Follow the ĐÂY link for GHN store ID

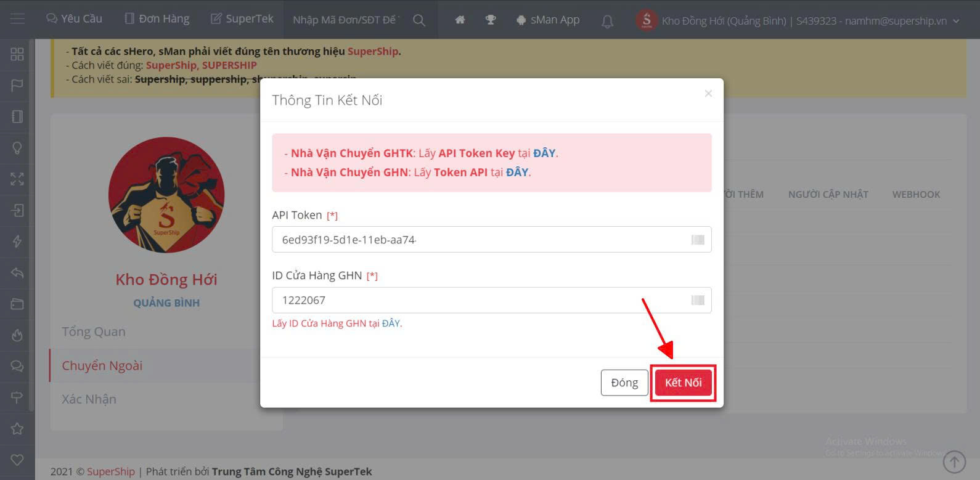pos(391,323)
